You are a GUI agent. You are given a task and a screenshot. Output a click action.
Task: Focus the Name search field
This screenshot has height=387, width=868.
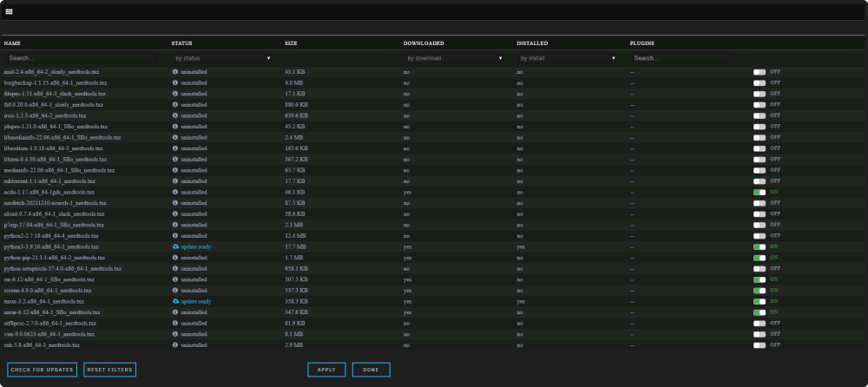82,58
